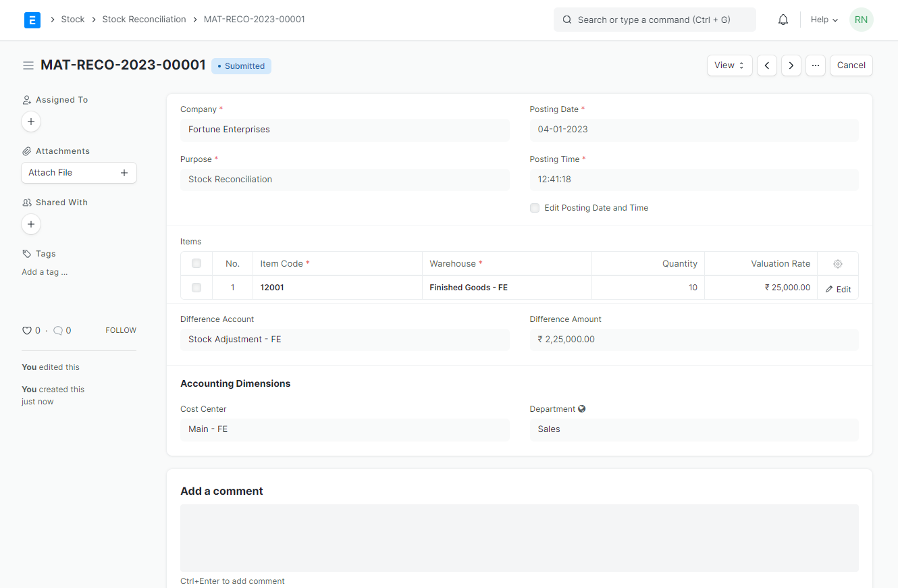Expand the Help menu
Screen dimensions: 898x588
tap(824, 20)
